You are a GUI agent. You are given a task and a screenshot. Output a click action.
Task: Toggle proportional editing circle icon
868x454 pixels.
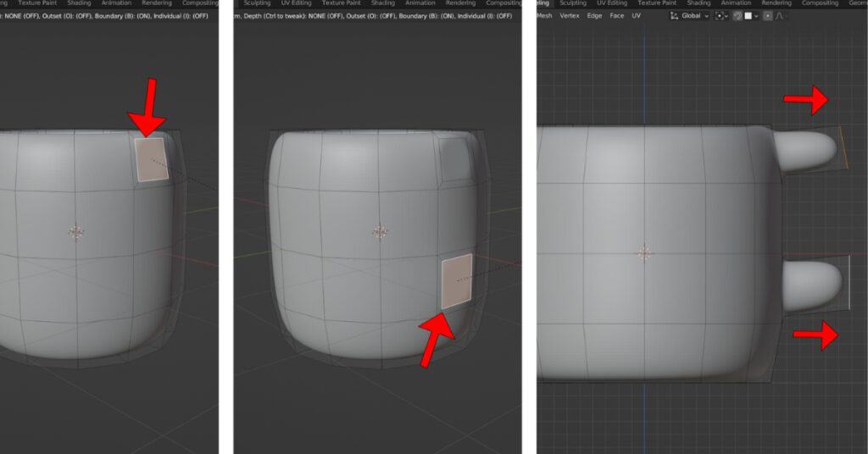[x=768, y=16]
